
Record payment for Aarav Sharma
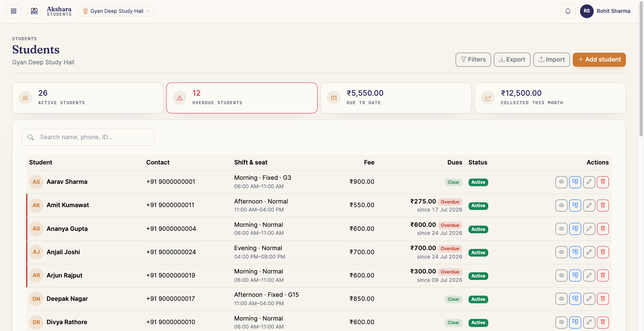575,182
